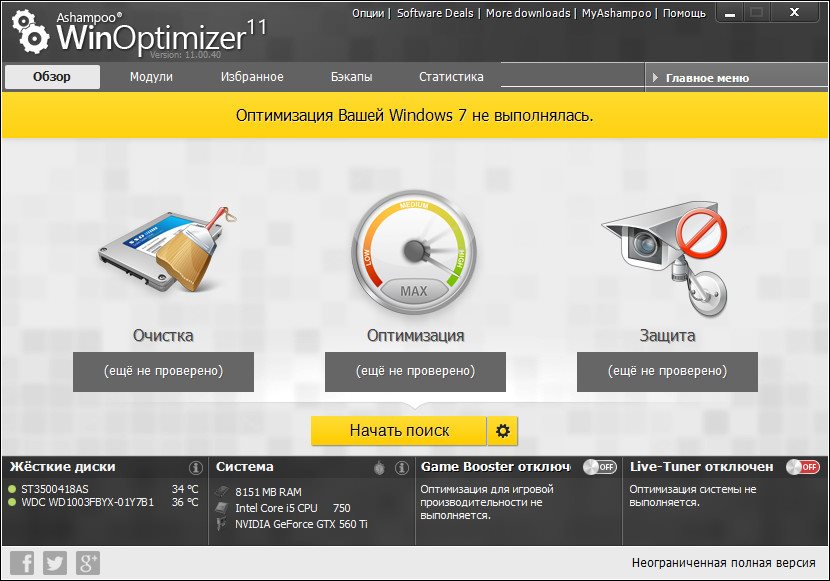Screen dimensions: 830x581
Task: Click 36 °C temperature reading
Action: pos(185,502)
